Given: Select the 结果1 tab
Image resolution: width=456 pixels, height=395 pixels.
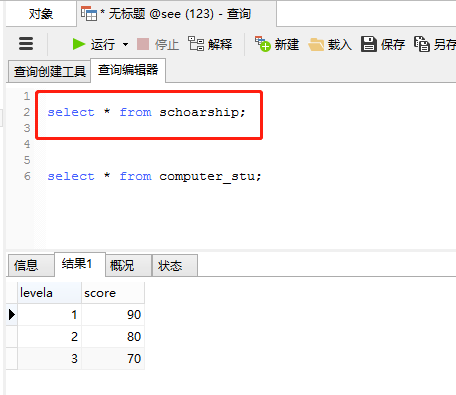Looking at the screenshot, I should click(x=80, y=264).
